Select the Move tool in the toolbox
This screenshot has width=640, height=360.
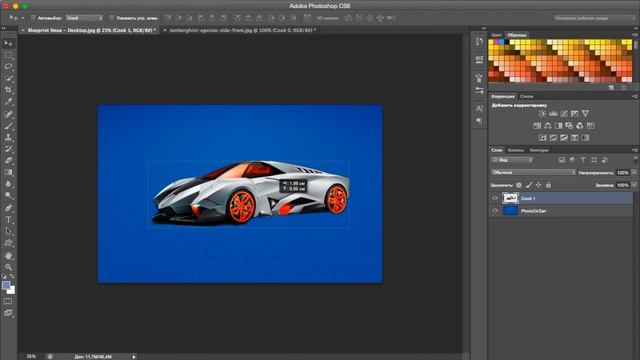[8, 43]
